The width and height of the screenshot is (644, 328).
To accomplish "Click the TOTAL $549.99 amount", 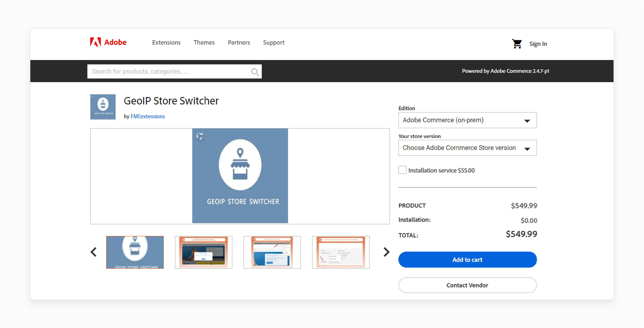I will click(x=521, y=234).
